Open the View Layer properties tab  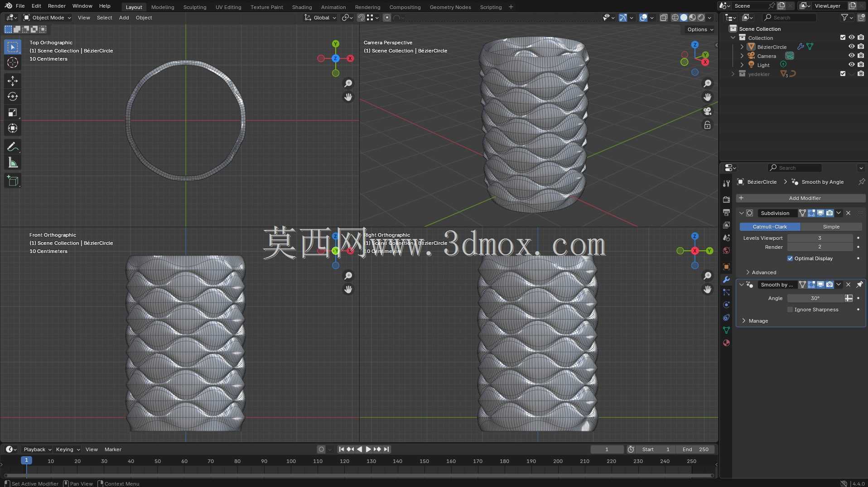tap(726, 225)
